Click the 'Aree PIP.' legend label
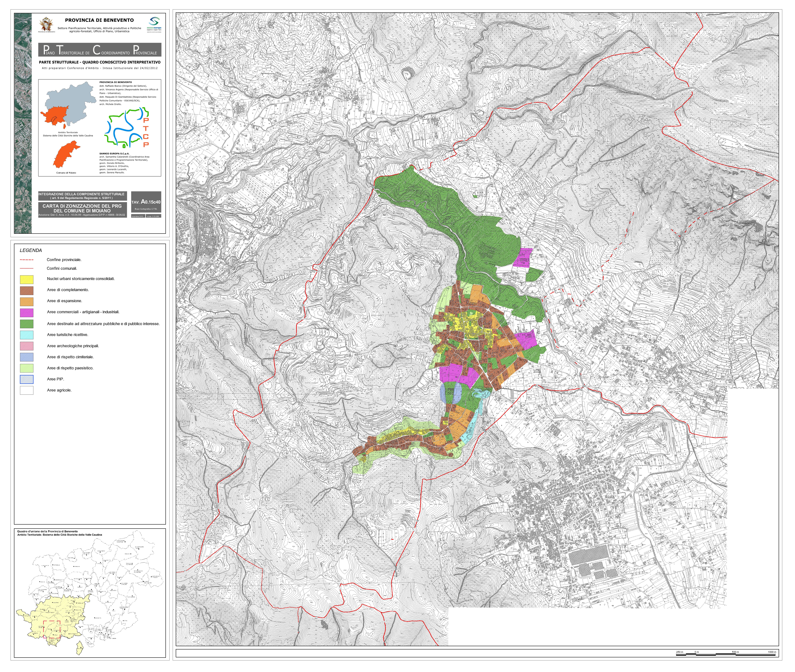 [x=56, y=379]
